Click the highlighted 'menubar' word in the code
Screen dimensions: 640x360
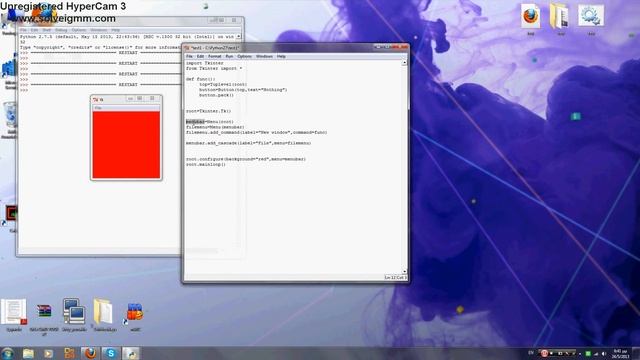(x=195, y=122)
